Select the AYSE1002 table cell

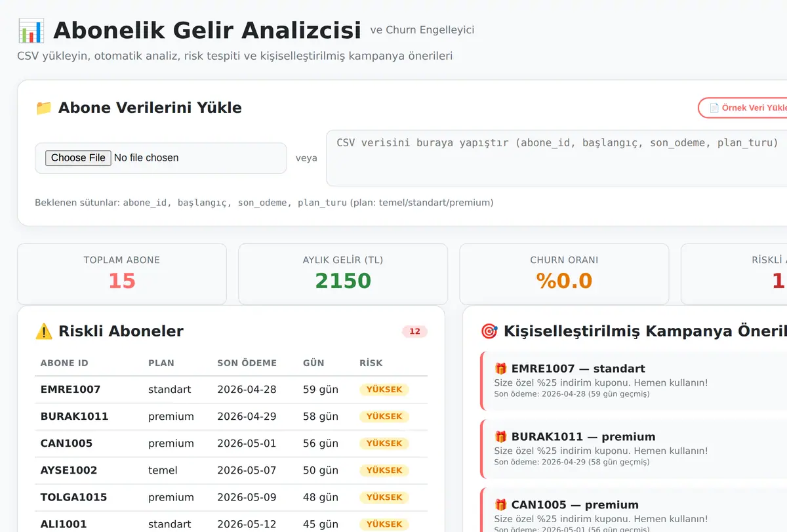point(69,470)
